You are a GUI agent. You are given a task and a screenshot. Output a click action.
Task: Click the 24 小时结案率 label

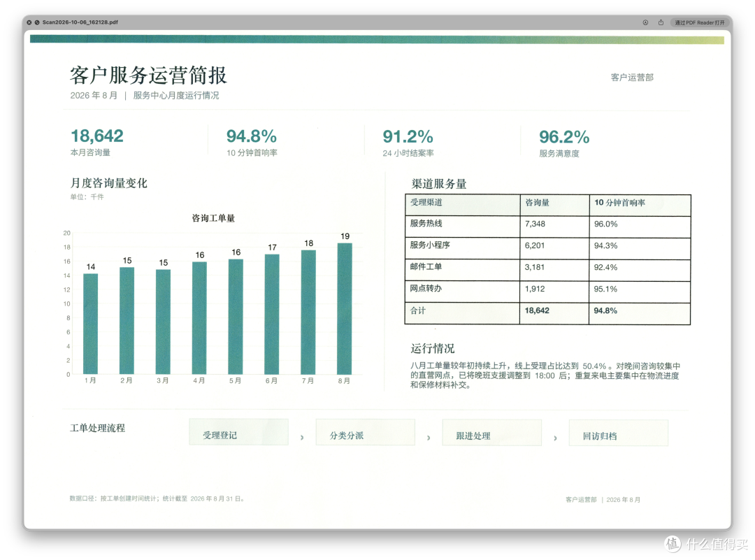[x=408, y=153]
